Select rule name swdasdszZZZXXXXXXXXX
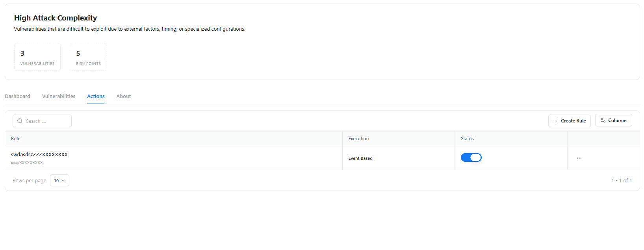This screenshot has height=250, width=644. [x=39, y=154]
